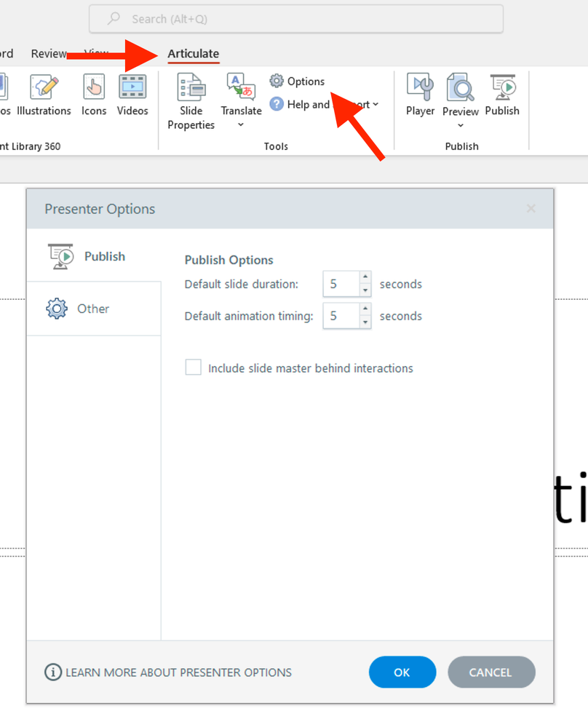Open Learn More About Presenter Options link
This screenshot has width=588, height=727.
178,672
